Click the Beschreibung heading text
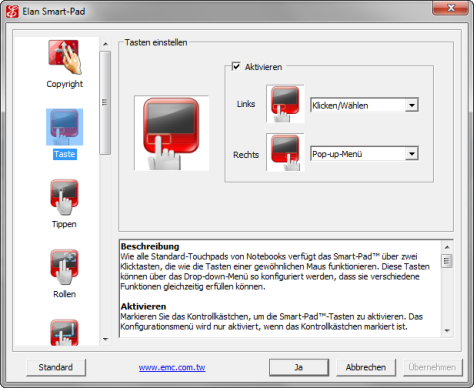The width and height of the screenshot is (474, 388). (x=150, y=246)
